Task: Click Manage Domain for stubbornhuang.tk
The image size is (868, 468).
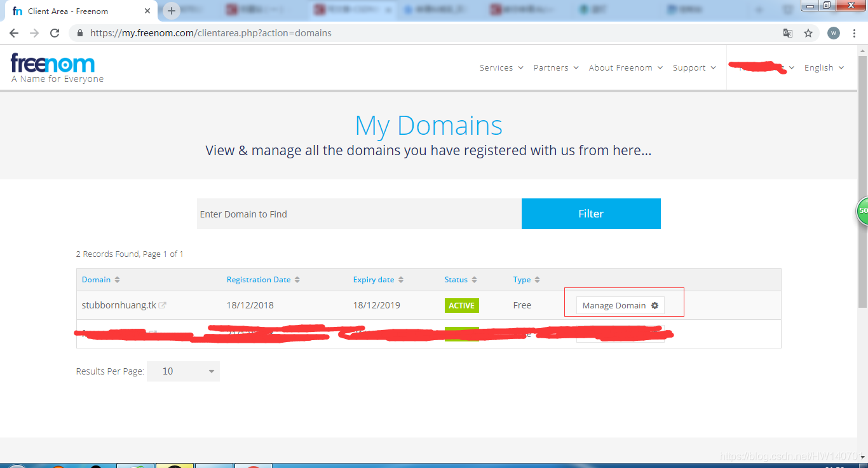Action: (x=620, y=305)
